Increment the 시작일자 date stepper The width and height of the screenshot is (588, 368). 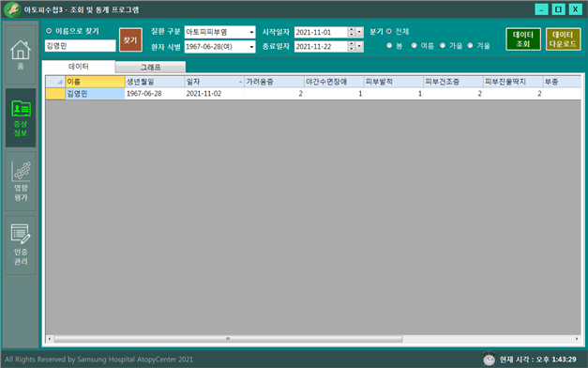(352, 30)
